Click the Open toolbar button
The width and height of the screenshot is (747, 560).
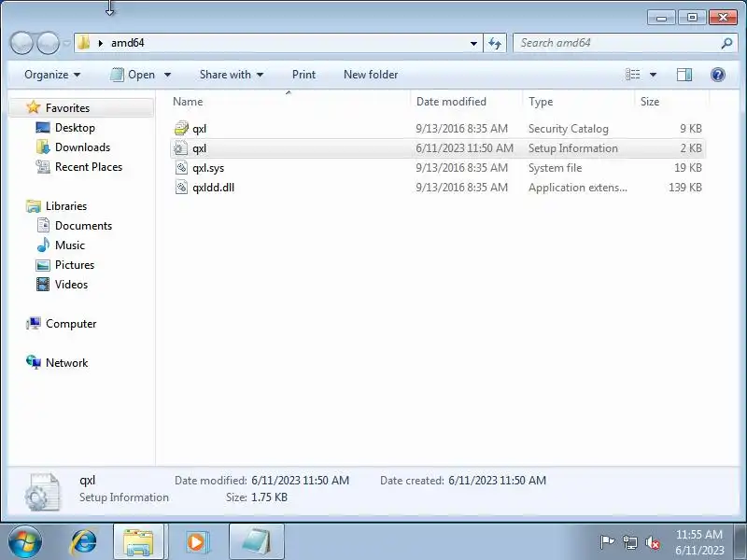point(133,75)
